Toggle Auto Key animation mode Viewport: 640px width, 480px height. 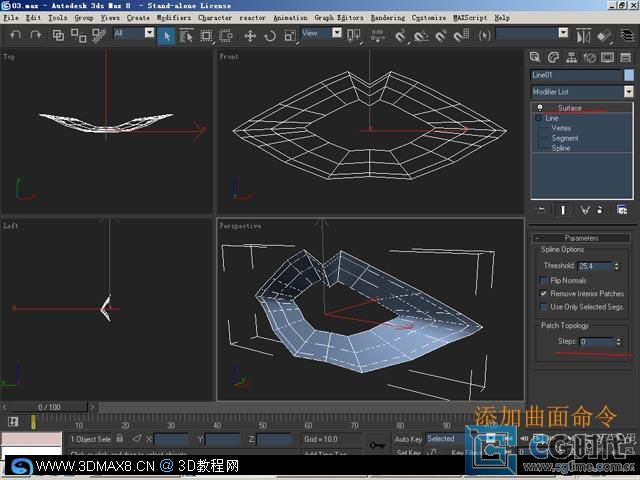tap(408, 439)
